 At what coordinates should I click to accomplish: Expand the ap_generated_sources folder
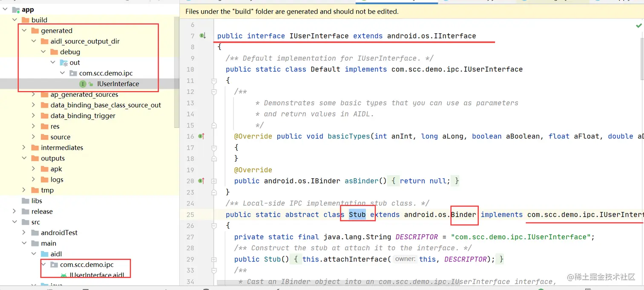click(34, 95)
